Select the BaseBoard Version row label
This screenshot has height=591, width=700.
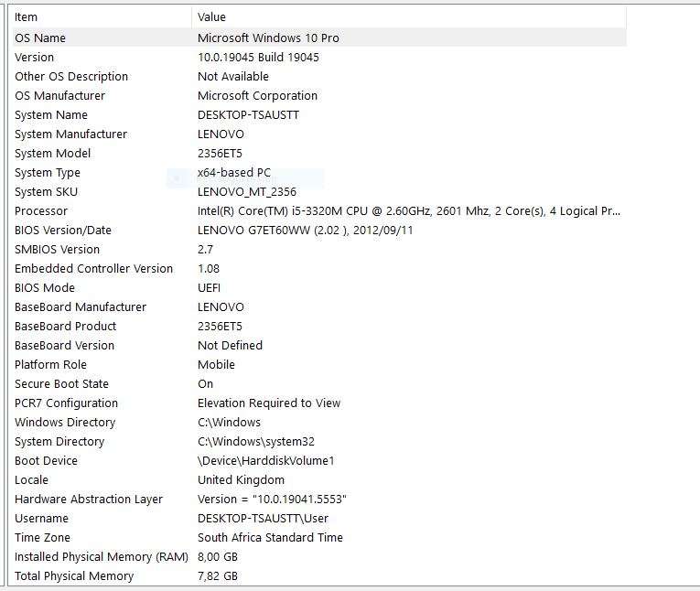point(64,345)
